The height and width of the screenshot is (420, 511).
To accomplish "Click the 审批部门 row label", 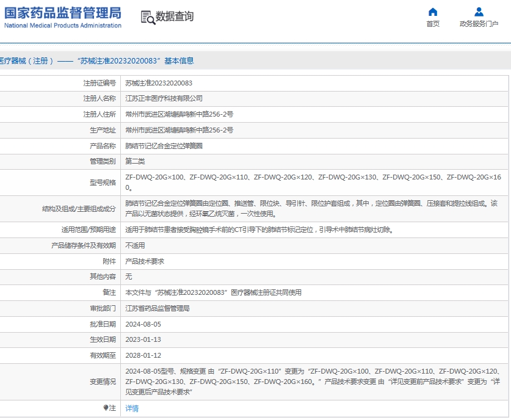I will (x=103, y=308).
